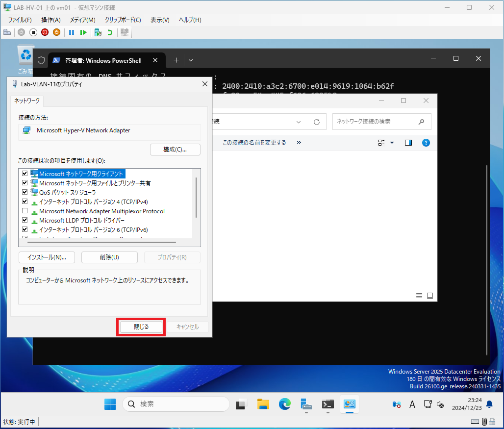This screenshot has width=504, height=429.
Task: Click the search magnifier icon in network connections
Action: pyautogui.click(x=422, y=122)
